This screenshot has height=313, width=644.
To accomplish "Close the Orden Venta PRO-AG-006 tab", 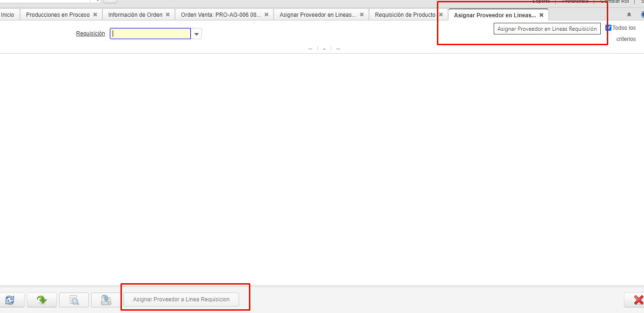I will click(266, 15).
